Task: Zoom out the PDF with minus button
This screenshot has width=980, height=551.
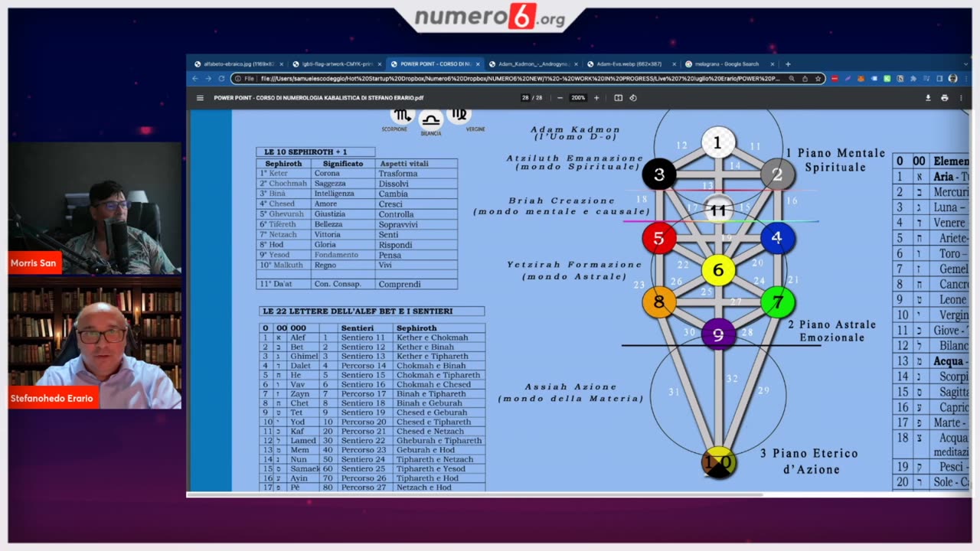Action: click(x=560, y=98)
